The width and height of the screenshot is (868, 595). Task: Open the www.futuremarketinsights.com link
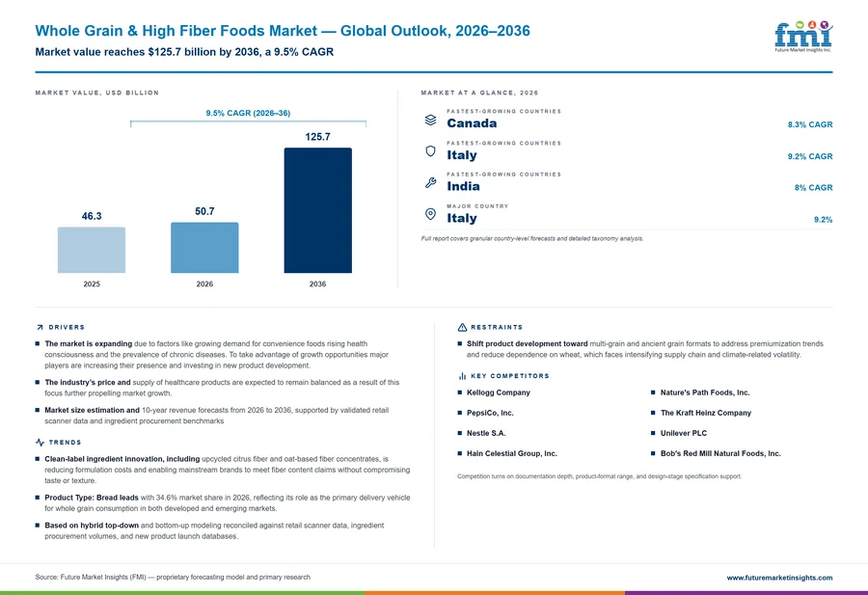pos(779,578)
